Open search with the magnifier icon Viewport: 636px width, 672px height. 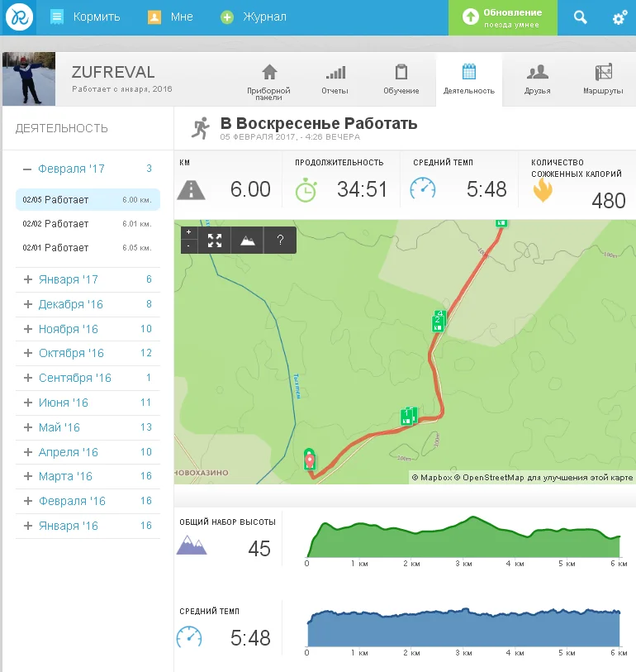coord(580,17)
